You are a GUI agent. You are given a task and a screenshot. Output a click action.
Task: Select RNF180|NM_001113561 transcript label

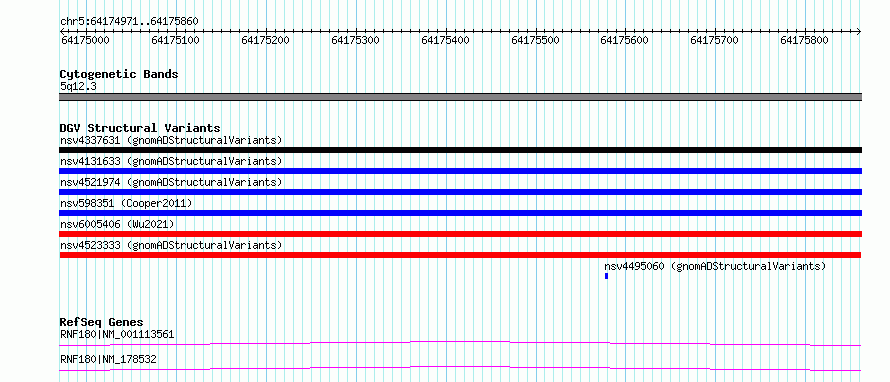coord(117,334)
